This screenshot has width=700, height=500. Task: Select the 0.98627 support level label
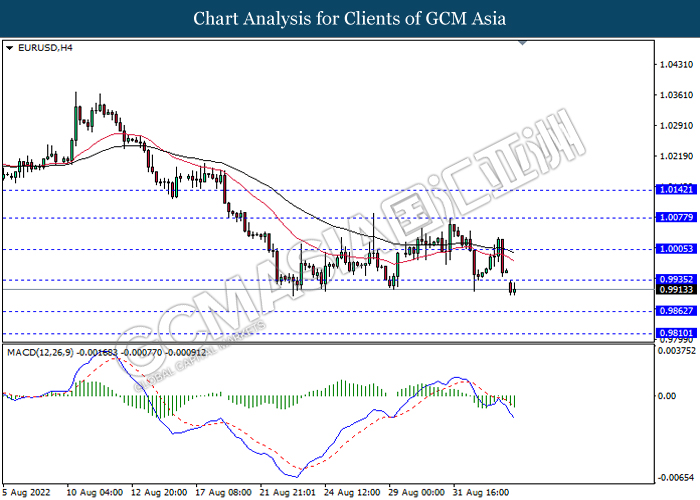676,311
